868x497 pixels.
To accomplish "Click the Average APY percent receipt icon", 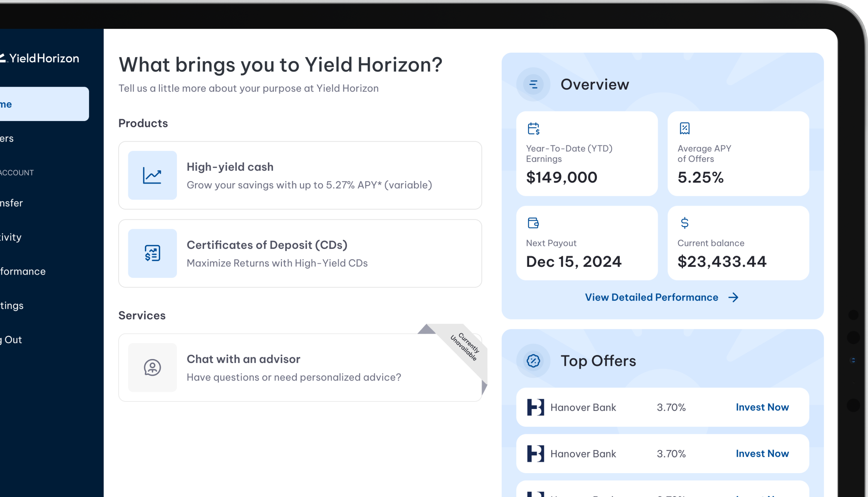I will (x=685, y=129).
